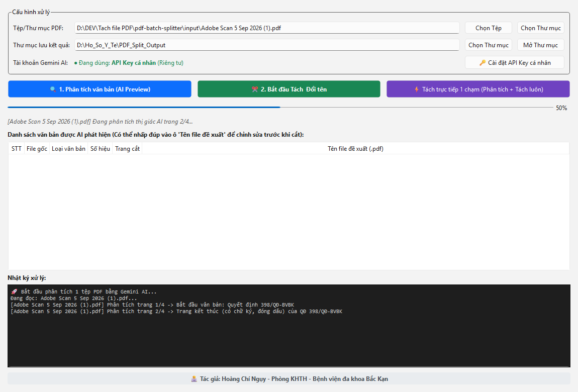Click the STT column header
The image size is (578, 392).
pos(16,148)
